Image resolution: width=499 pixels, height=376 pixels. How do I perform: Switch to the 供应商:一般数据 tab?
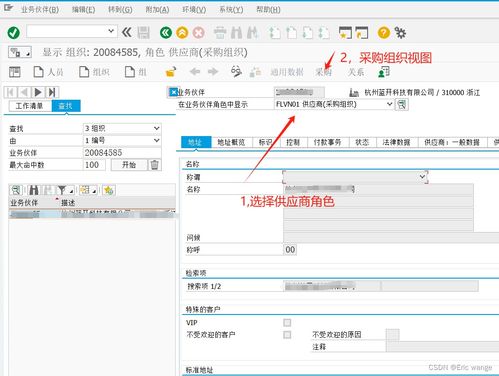click(452, 142)
